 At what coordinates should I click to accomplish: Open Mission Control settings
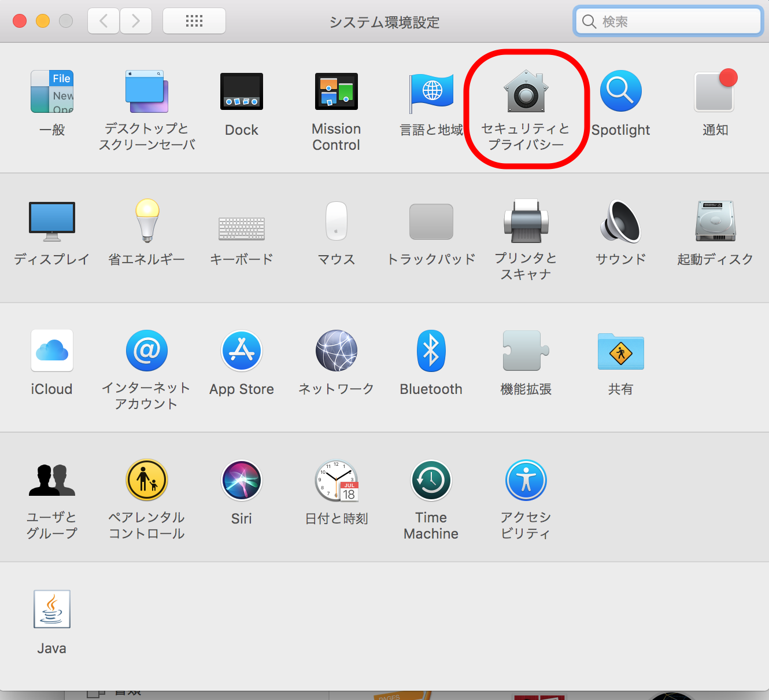pos(336,93)
